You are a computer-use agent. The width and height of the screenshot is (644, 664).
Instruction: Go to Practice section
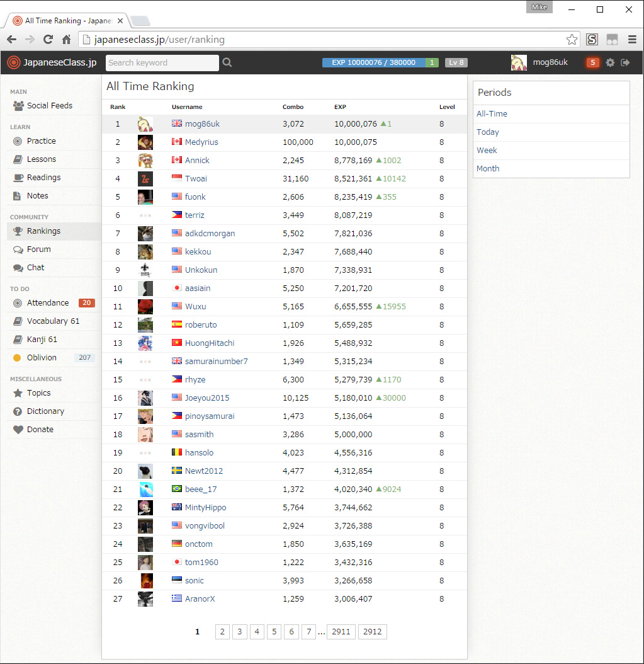click(x=41, y=141)
